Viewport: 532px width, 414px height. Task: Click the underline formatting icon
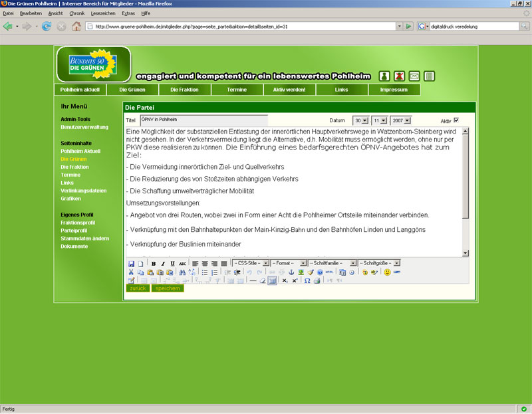pos(172,264)
